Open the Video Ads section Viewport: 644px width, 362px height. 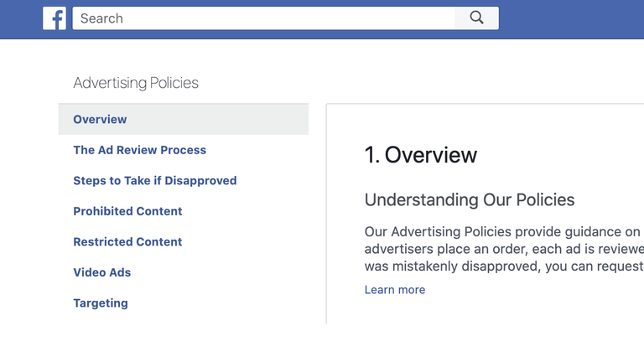click(x=101, y=272)
